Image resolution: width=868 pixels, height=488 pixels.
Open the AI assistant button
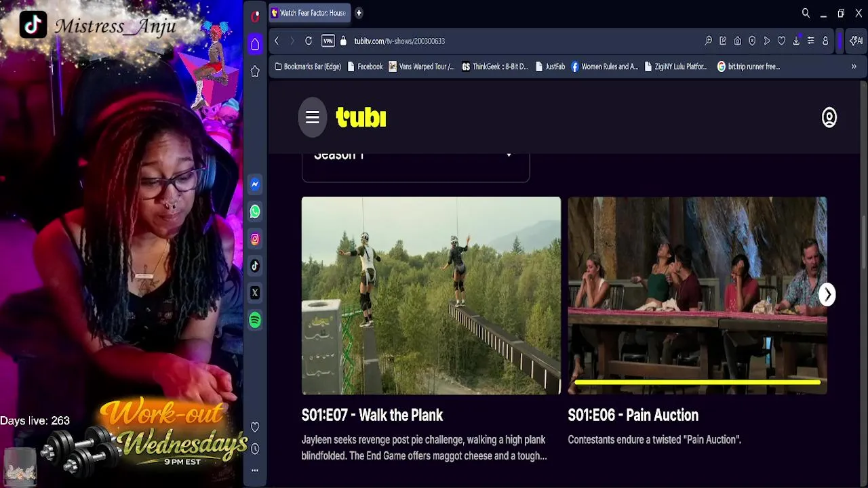(856, 41)
